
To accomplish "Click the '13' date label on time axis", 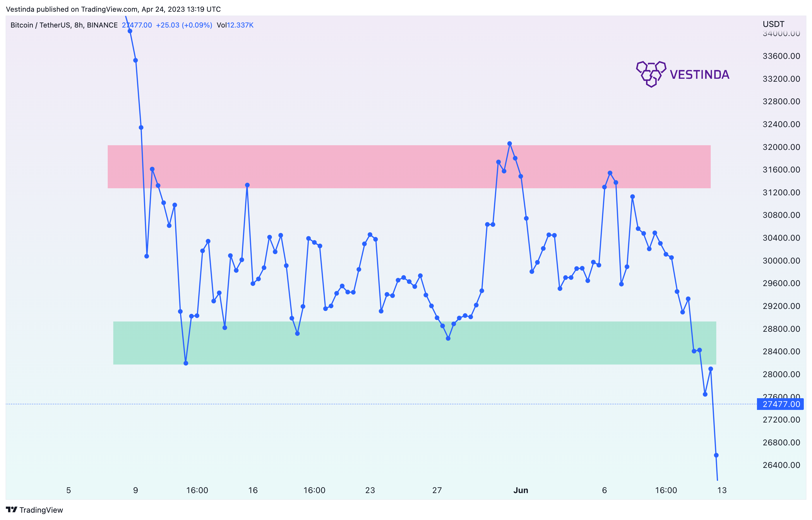I will (x=722, y=490).
